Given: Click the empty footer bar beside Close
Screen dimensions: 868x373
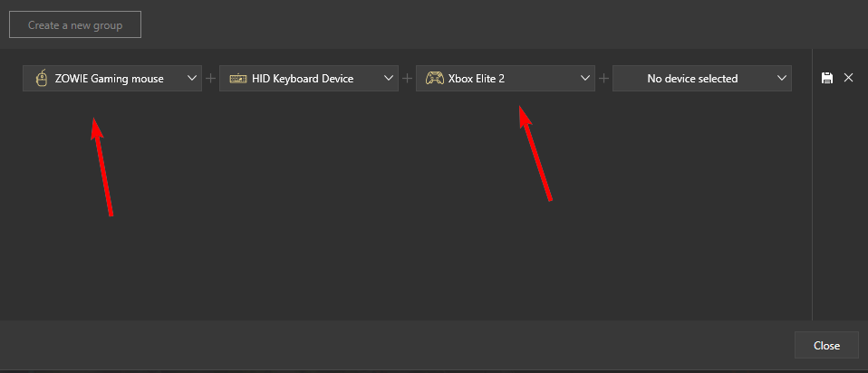Looking at the screenshot, I should [x=396, y=345].
